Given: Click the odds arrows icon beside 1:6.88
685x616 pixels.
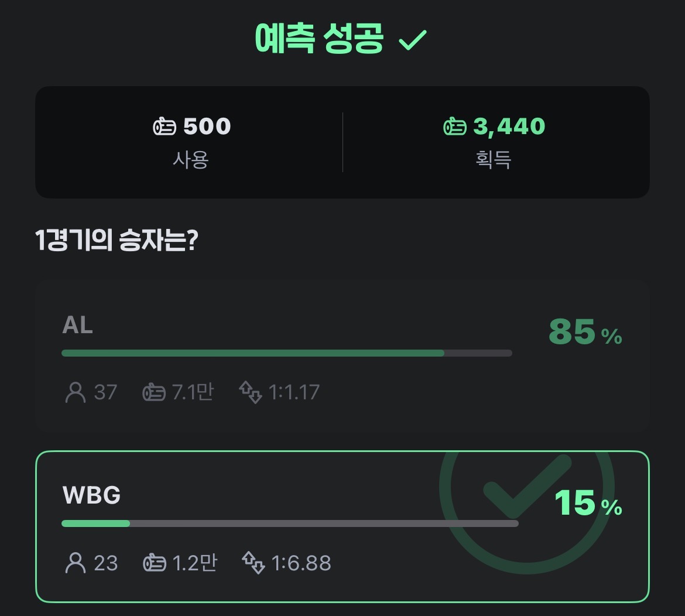Looking at the screenshot, I should [254, 563].
